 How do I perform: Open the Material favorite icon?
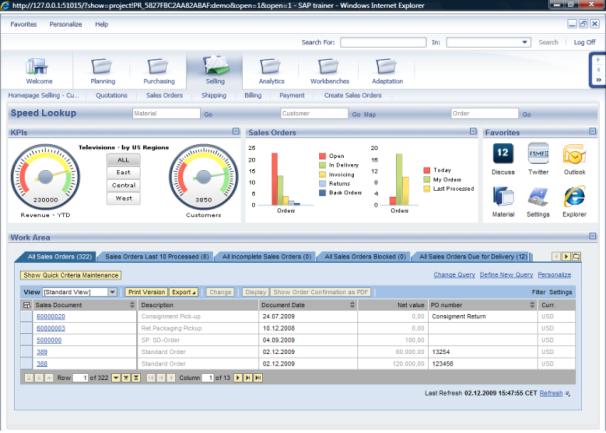coord(503,196)
